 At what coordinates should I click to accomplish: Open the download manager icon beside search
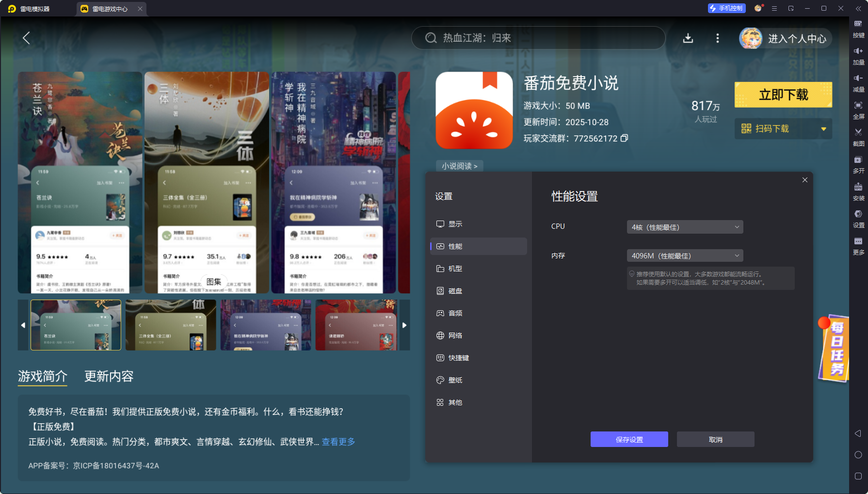tap(688, 38)
